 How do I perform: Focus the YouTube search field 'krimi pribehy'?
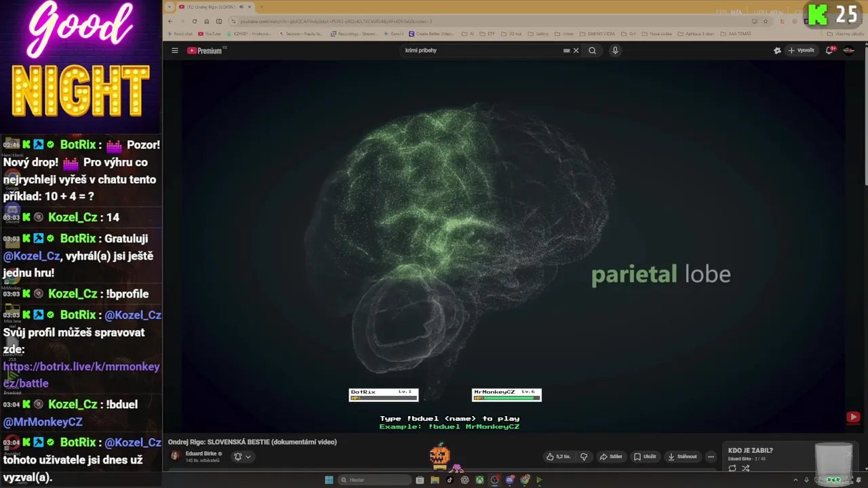[481, 50]
